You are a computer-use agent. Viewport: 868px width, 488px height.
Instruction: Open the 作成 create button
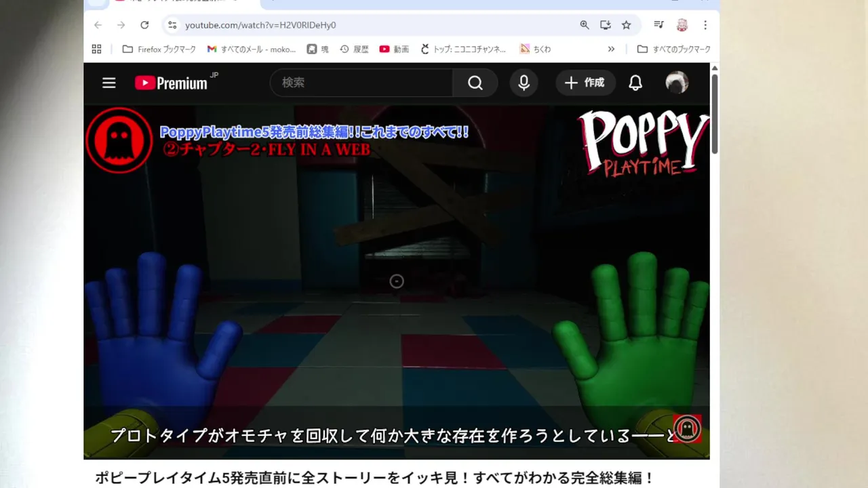[586, 83]
